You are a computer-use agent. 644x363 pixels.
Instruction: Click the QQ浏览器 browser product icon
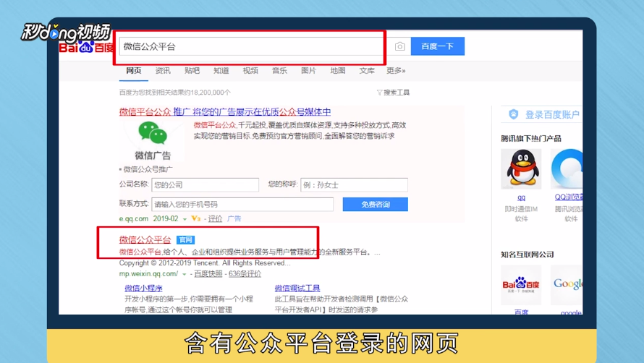pyautogui.click(x=567, y=168)
